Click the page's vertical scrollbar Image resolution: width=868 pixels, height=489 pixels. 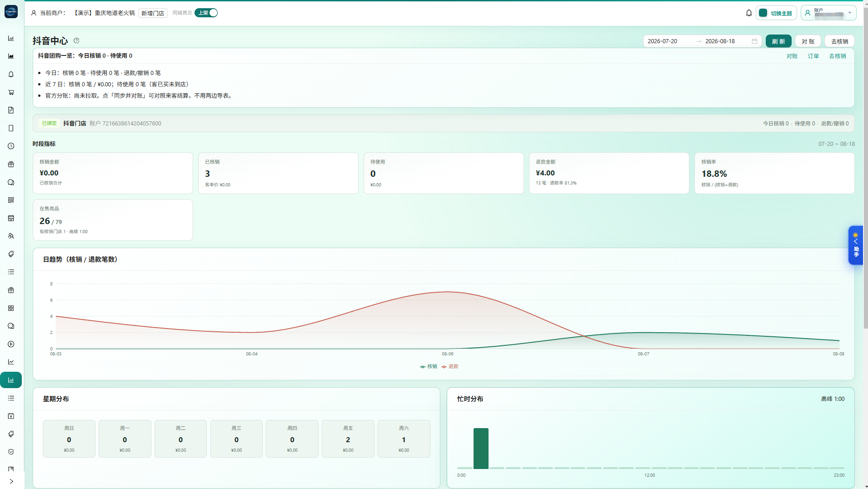[865, 168]
